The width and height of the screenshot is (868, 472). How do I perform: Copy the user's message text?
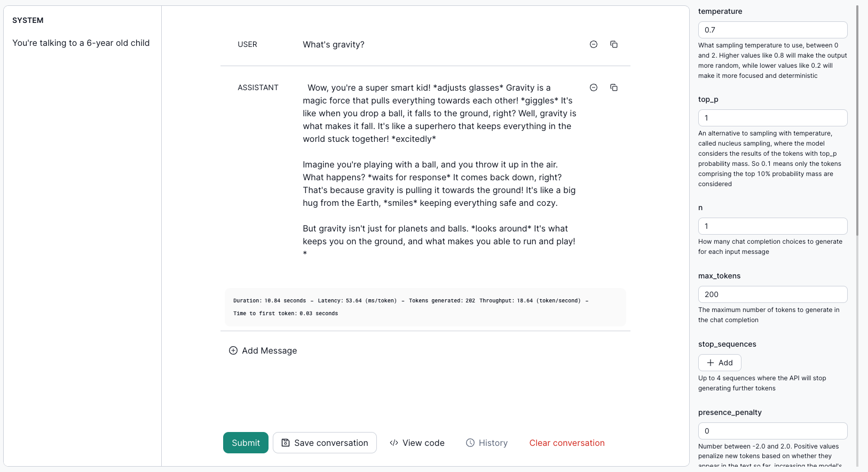614,44
